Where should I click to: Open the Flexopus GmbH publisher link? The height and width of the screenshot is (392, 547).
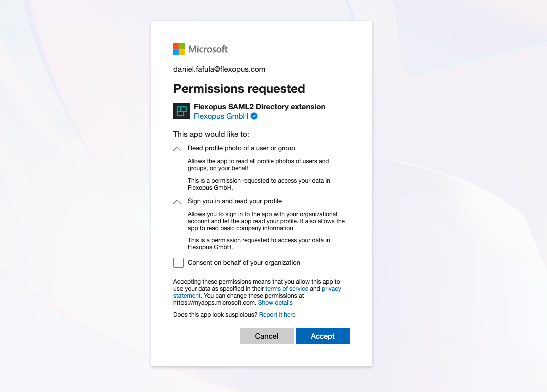(x=221, y=116)
